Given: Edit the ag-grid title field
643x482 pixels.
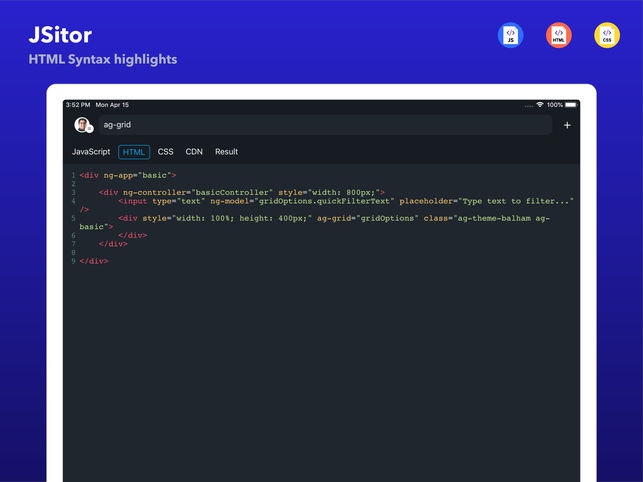Looking at the screenshot, I should click(325, 125).
